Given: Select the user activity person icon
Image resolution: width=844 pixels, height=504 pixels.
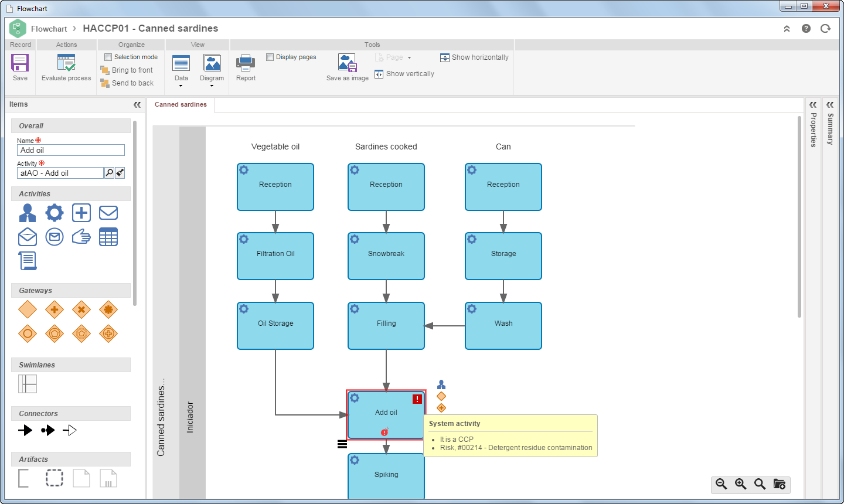Looking at the screenshot, I should pos(28,213).
